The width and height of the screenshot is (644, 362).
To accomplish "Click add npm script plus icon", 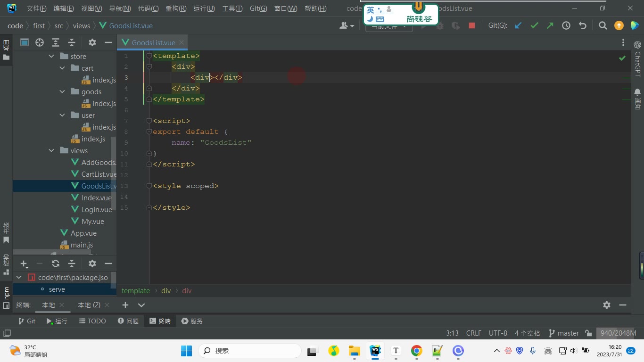I will pyautogui.click(x=24, y=264).
